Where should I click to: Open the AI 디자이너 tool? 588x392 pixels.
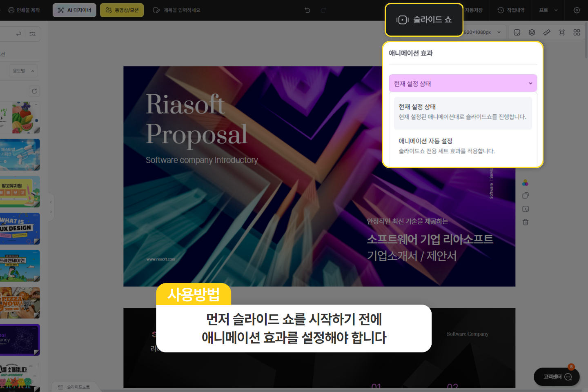coord(74,10)
